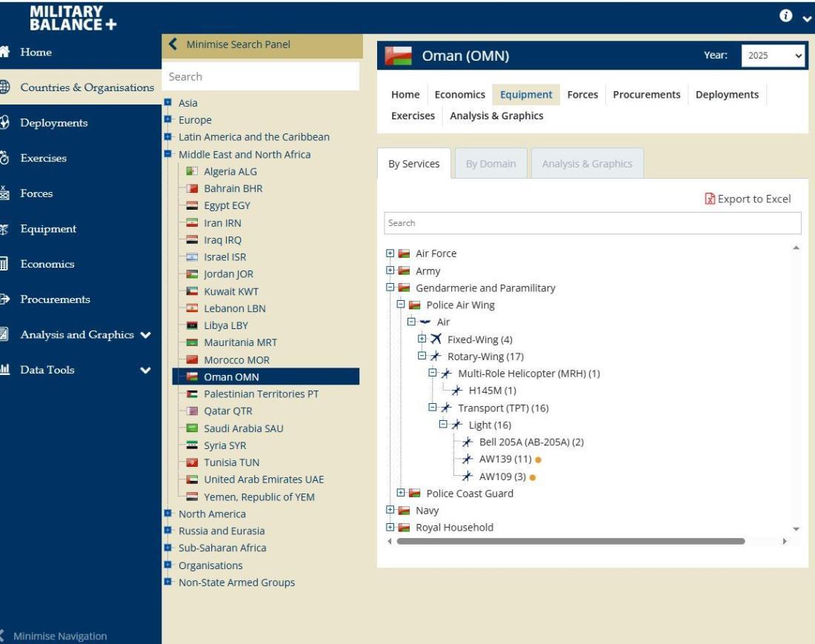Click the Excel file icon
The height and width of the screenshot is (644, 815).
coord(710,199)
